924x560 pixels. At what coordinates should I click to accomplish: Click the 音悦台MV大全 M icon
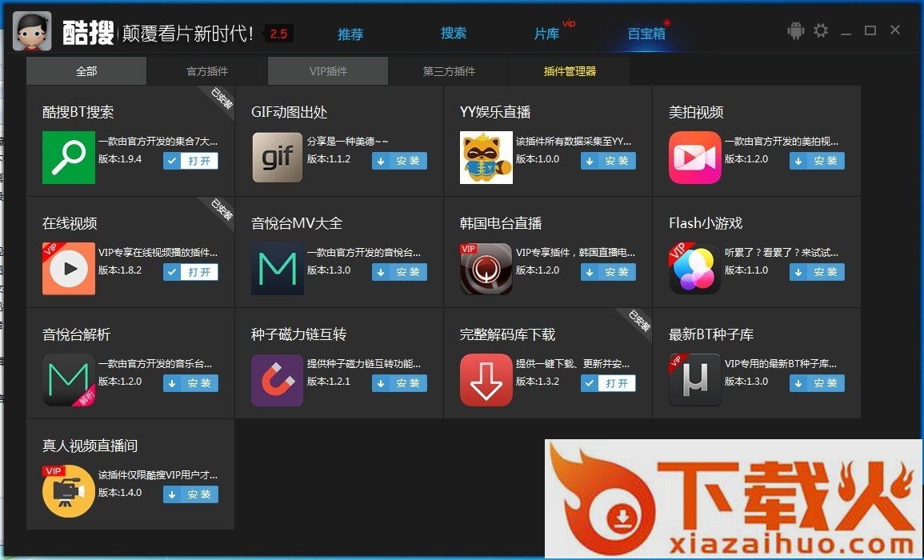click(277, 269)
